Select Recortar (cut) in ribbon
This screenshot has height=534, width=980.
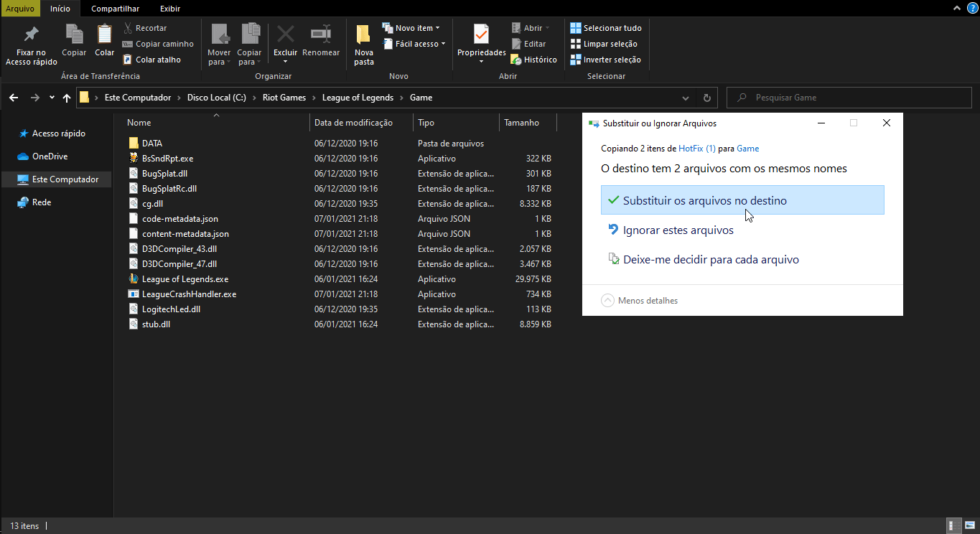coord(144,28)
